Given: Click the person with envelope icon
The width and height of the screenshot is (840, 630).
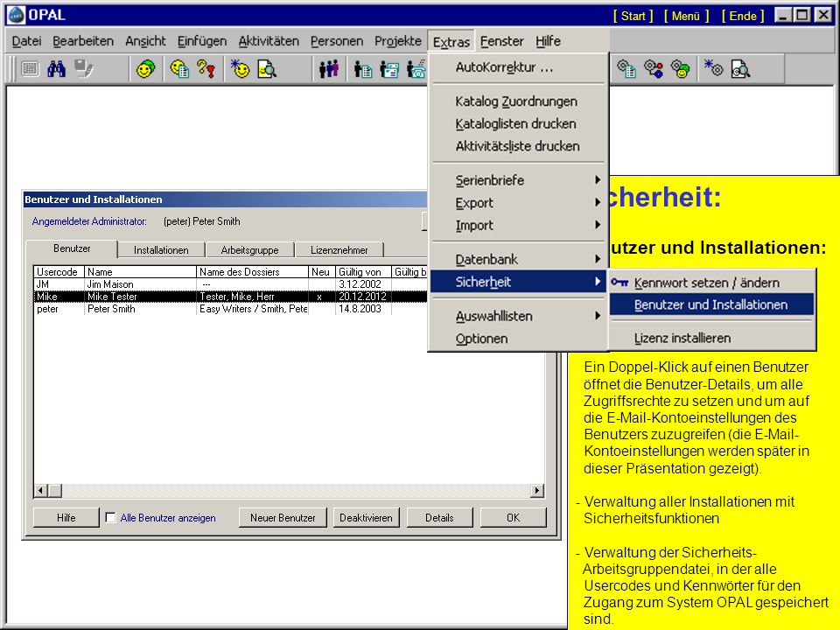Looking at the screenshot, I should tap(389, 68).
